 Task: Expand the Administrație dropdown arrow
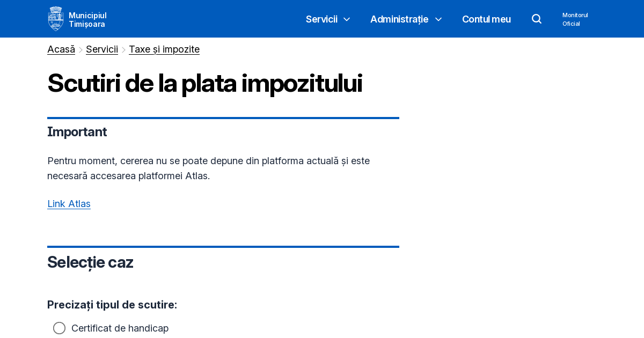click(x=438, y=19)
